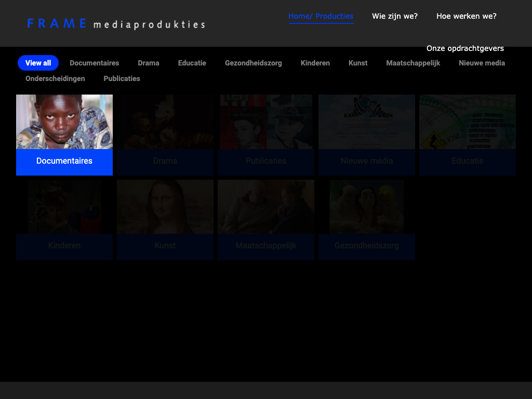Open the Home/ Producties page
This screenshot has height=399, width=532.
[x=321, y=16]
